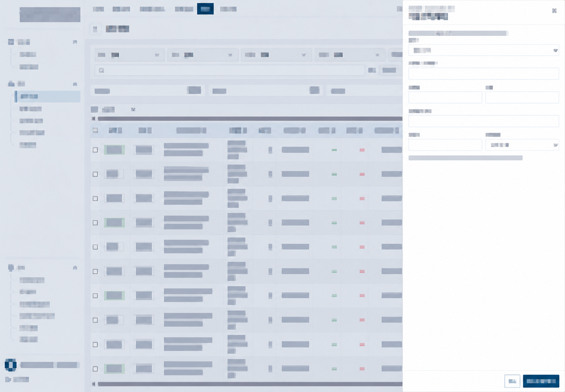Click into the search field with the magnifier icon

pyautogui.click(x=230, y=70)
